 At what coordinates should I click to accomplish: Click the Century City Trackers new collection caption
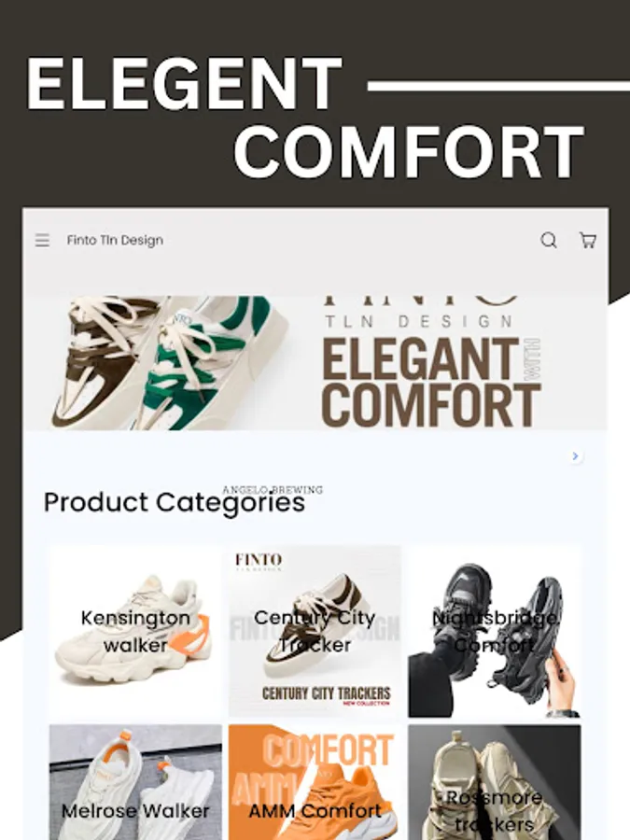(327, 694)
